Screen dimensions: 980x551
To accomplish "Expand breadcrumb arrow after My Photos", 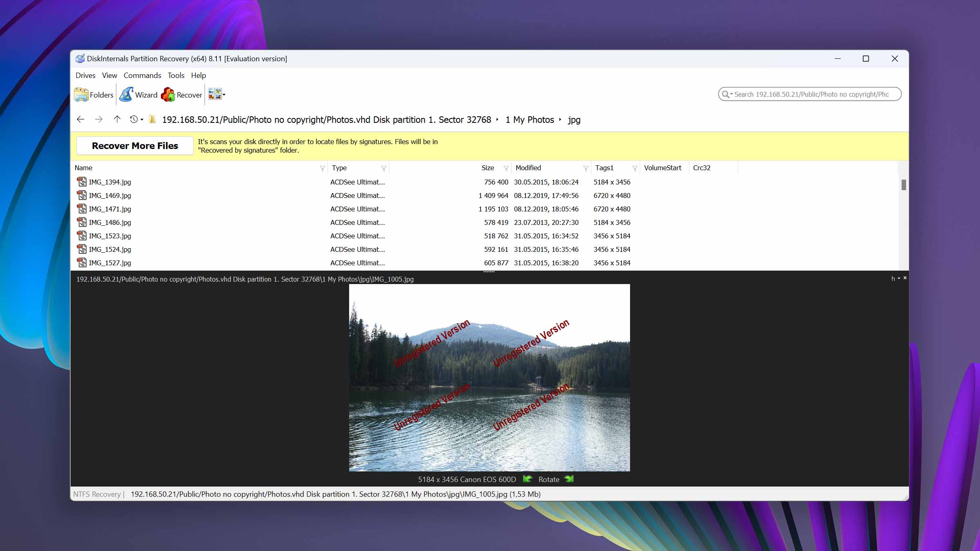I will click(x=560, y=120).
